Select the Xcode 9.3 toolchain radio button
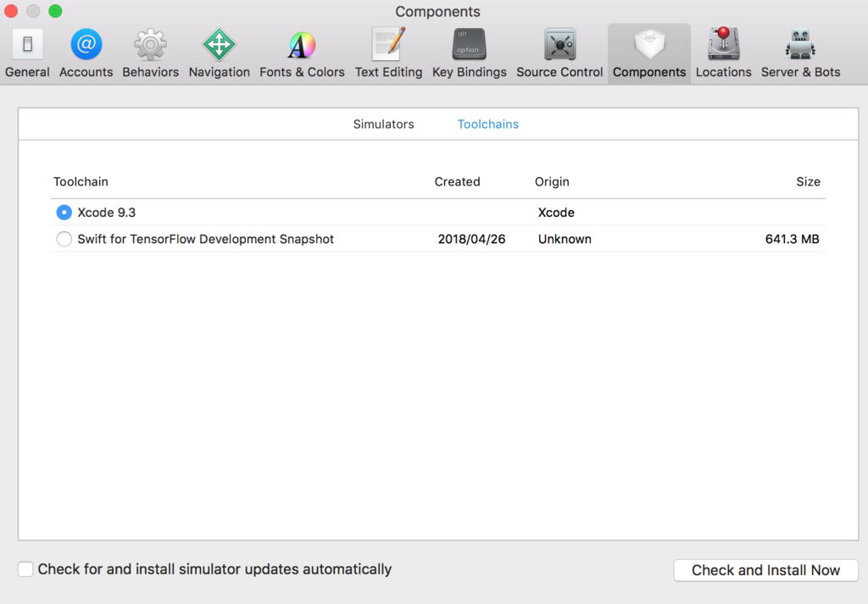868x604 pixels. 64,213
